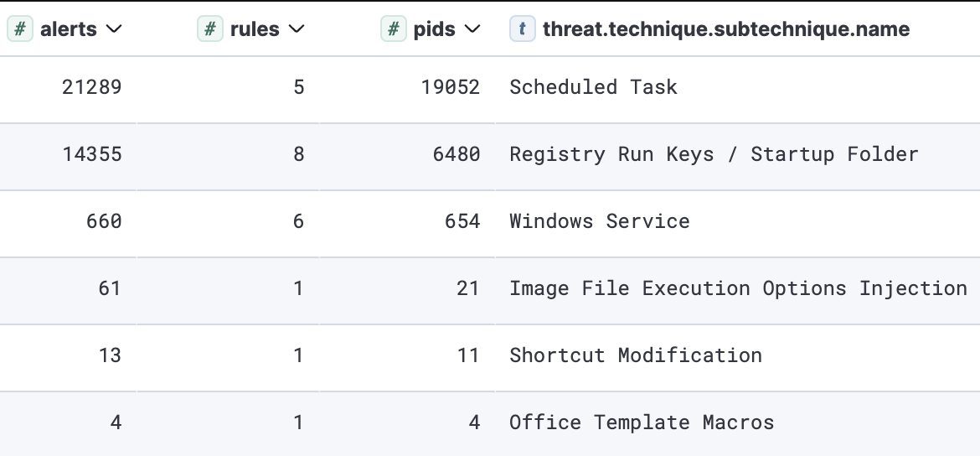Viewport: 980px width, 456px height.
Task: Open the pids column menu chevron
Action: [472, 29]
